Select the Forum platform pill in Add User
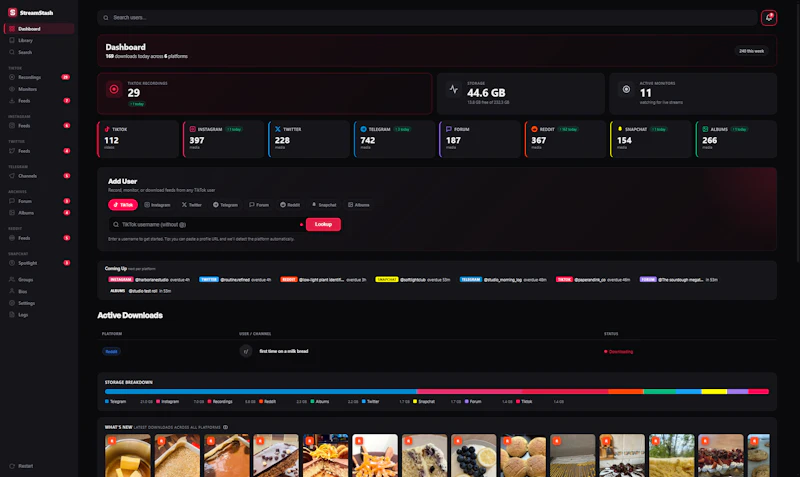The image size is (800, 477). [259, 205]
